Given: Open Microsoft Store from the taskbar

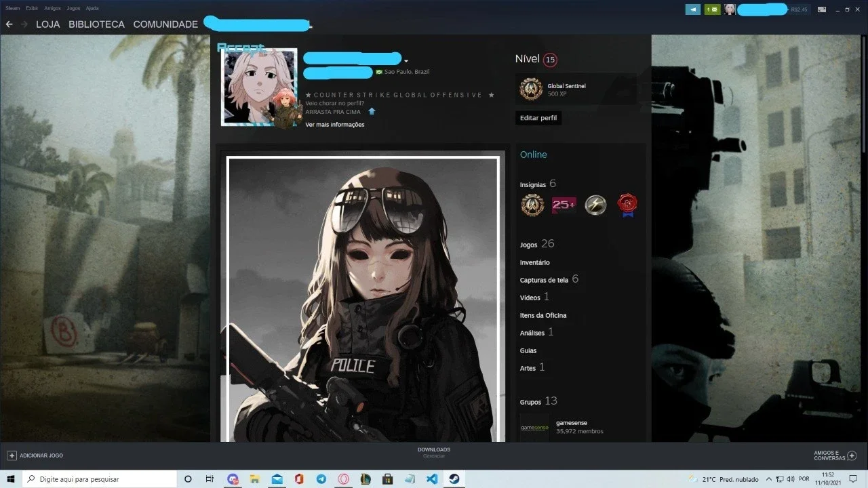Looking at the screenshot, I should tap(388, 479).
